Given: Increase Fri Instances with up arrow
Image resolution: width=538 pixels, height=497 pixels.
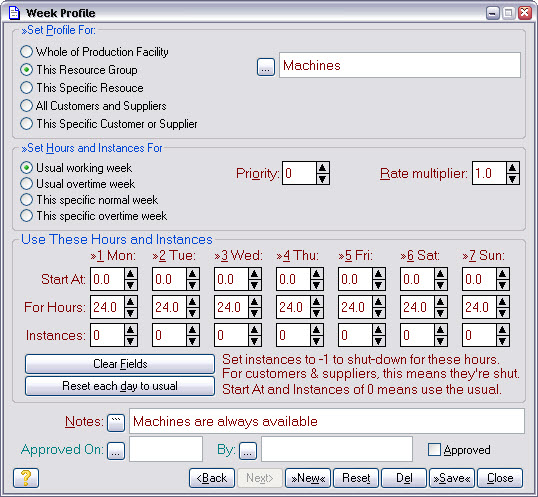Looking at the screenshot, I should point(378,330).
